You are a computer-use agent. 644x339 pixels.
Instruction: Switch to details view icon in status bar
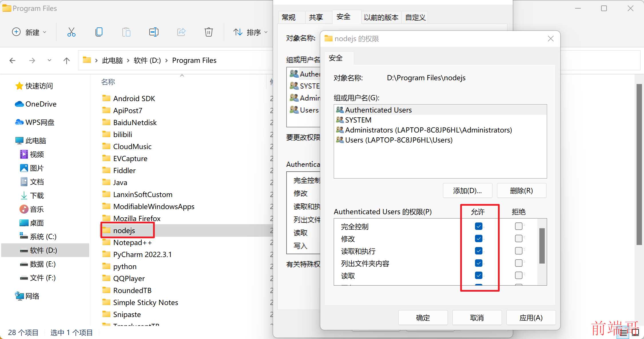click(624, 332)
